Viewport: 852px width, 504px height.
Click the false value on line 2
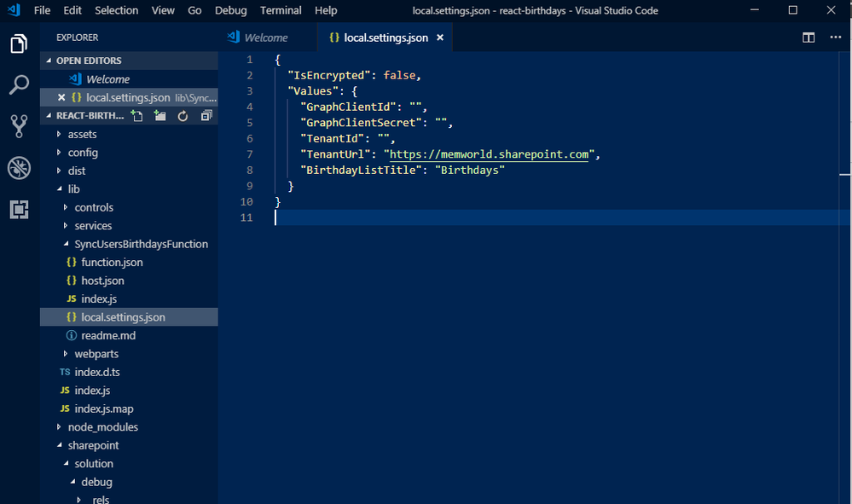click(x=399, y=76)
